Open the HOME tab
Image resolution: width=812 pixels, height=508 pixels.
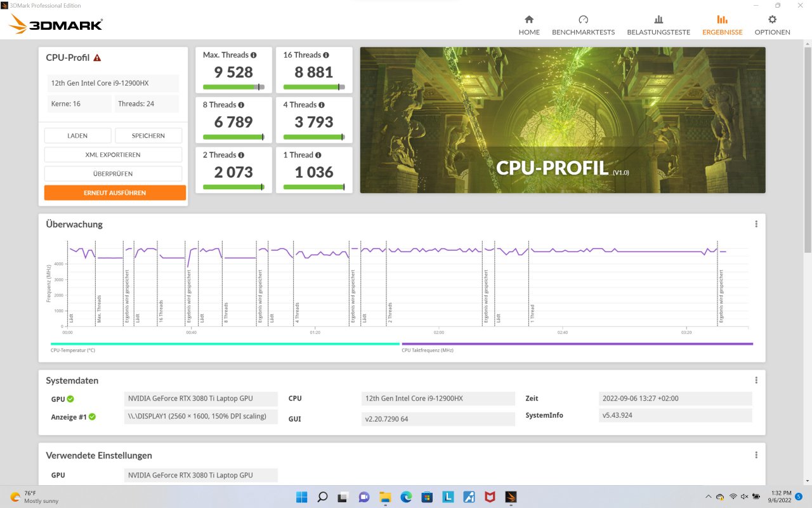(x=529, y=25)
